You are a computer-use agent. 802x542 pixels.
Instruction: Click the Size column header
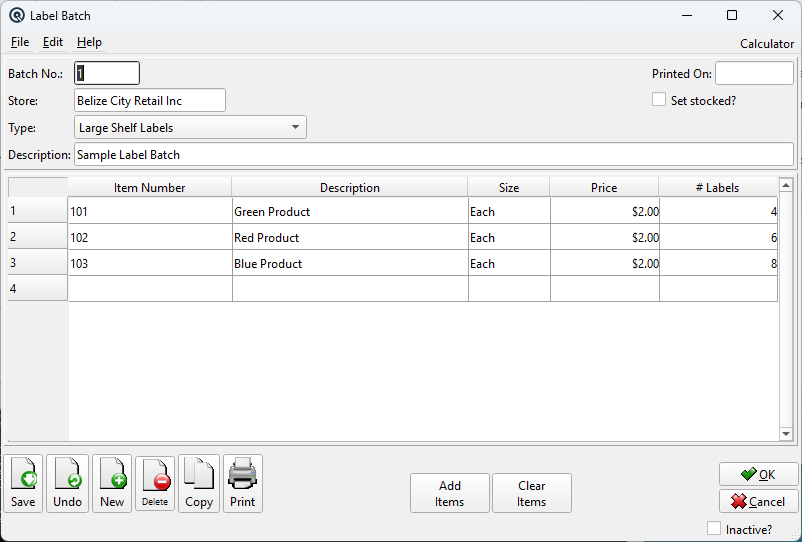(x=509, y=187)
